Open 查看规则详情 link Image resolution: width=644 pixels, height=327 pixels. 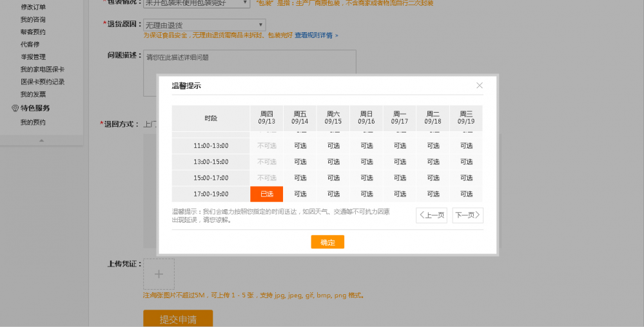pos(317,35)
